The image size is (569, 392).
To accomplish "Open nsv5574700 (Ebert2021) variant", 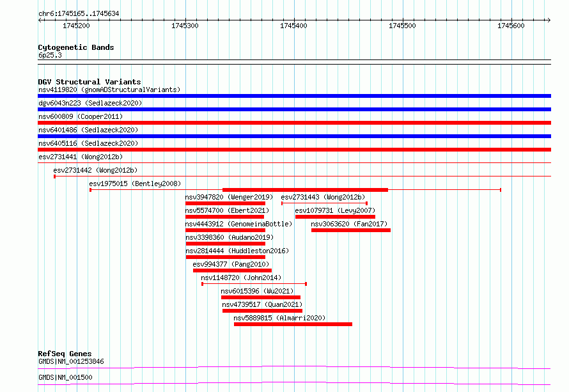I will [227, 210].
